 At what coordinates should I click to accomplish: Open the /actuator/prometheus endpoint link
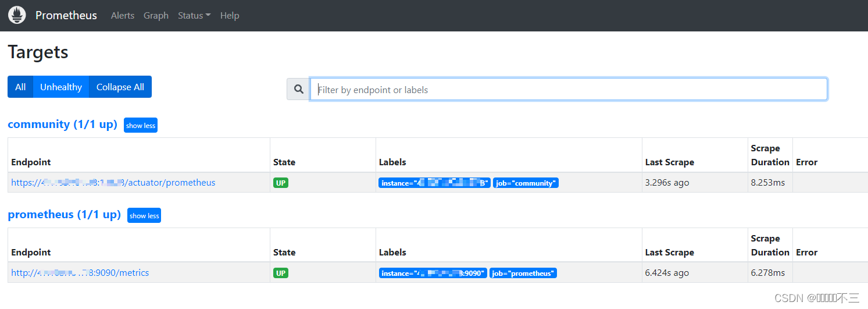(113, 183)
